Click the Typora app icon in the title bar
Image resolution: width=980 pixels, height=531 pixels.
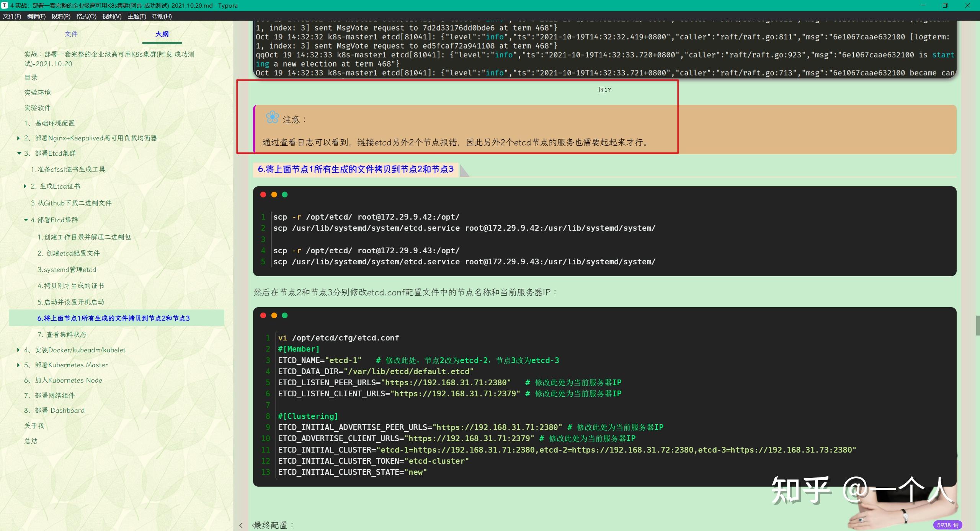[5, 5]
